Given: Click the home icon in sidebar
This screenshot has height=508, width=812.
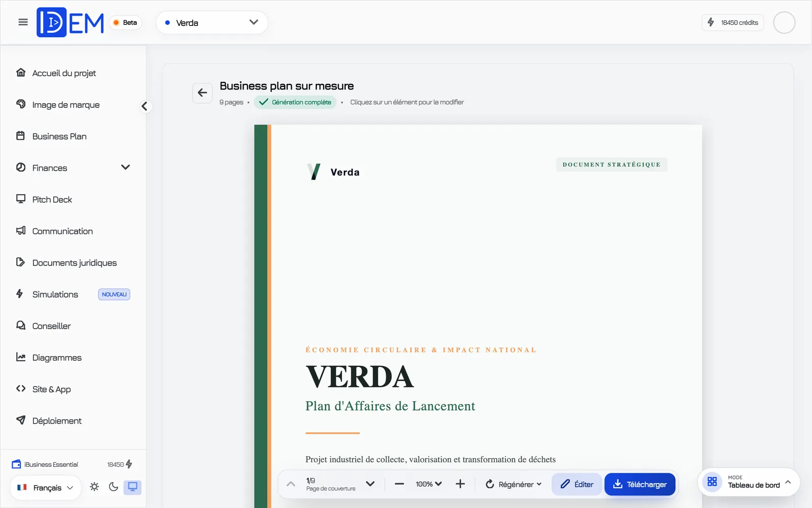Looking at the screenshot, I should [x=21, y=73].
